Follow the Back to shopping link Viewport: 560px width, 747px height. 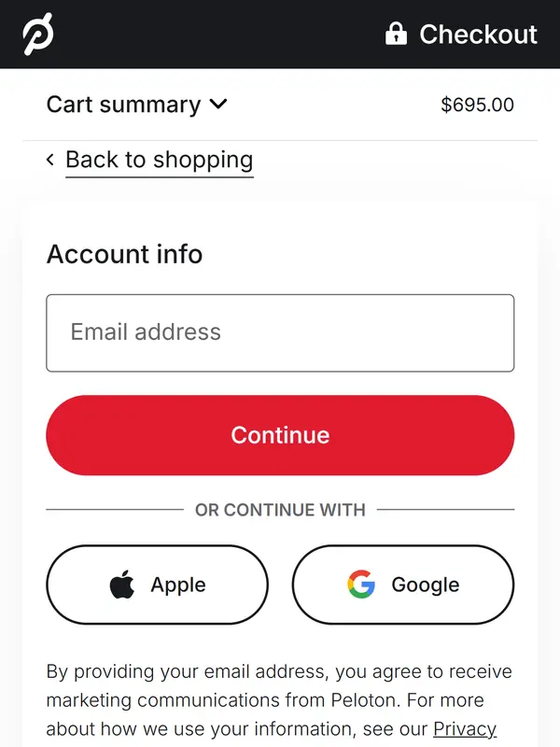[x=159, y=160]
